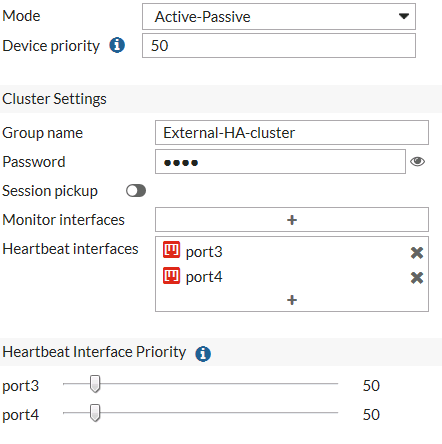Click the Heartbeat Interface Priority info icon
The width and height of the screenshot is (442, 444).
pyautogui.click(x=203, y=354)
